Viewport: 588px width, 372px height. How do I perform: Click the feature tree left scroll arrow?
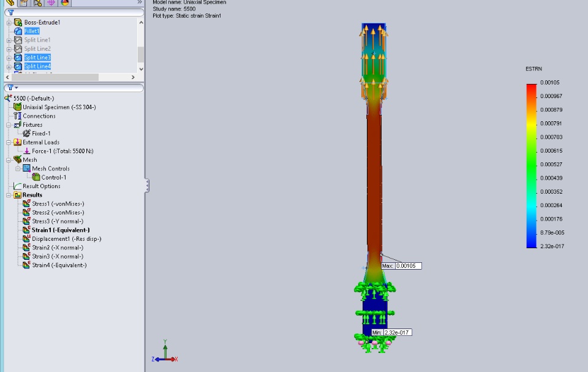coord(7,77)
